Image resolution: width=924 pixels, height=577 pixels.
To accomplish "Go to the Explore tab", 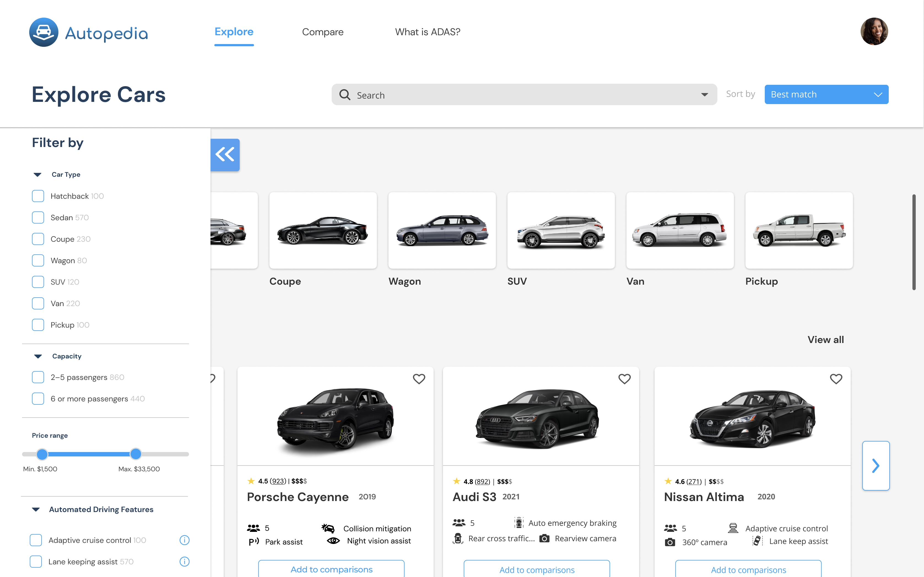I will pyautogui.click(x=234, y=32).
